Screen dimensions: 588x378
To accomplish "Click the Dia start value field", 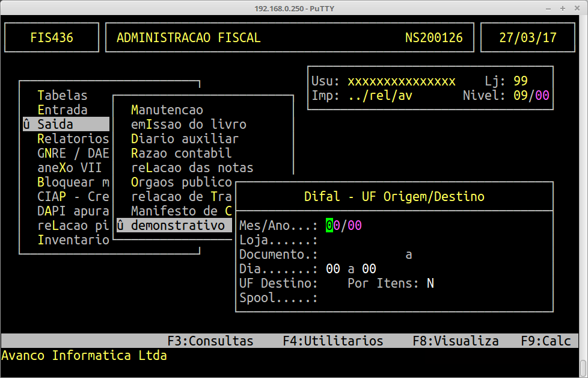I will 332,268.
